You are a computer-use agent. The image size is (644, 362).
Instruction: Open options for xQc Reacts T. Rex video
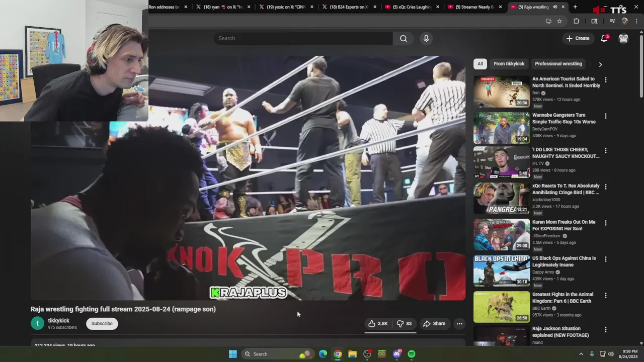(606, 187)
